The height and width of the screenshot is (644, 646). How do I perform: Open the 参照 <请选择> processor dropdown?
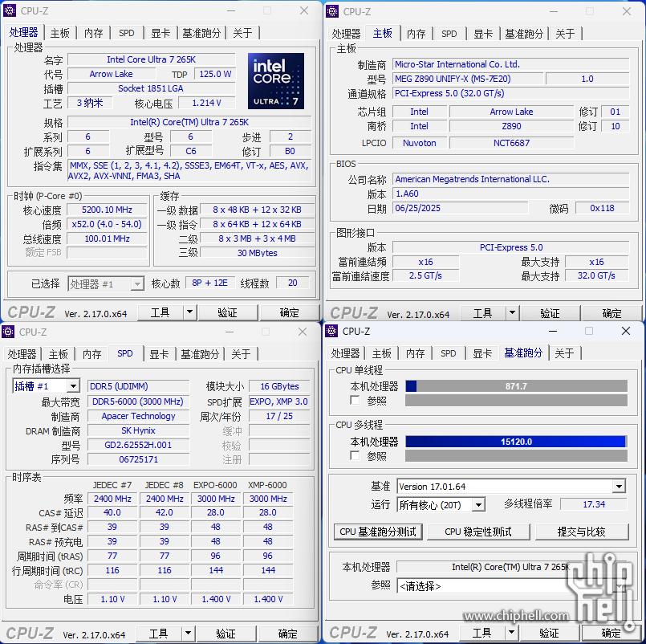pyautogui.click(x=618, y=586)
